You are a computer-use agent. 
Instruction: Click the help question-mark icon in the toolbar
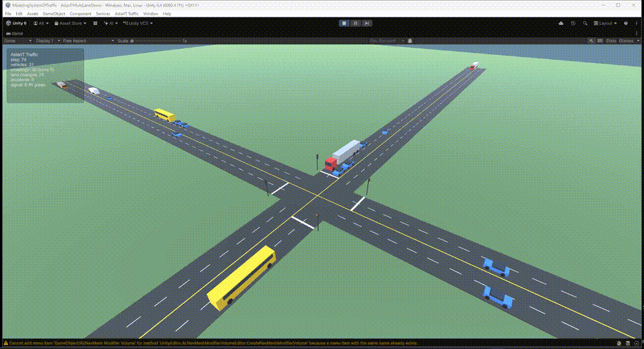pos(626,23)
